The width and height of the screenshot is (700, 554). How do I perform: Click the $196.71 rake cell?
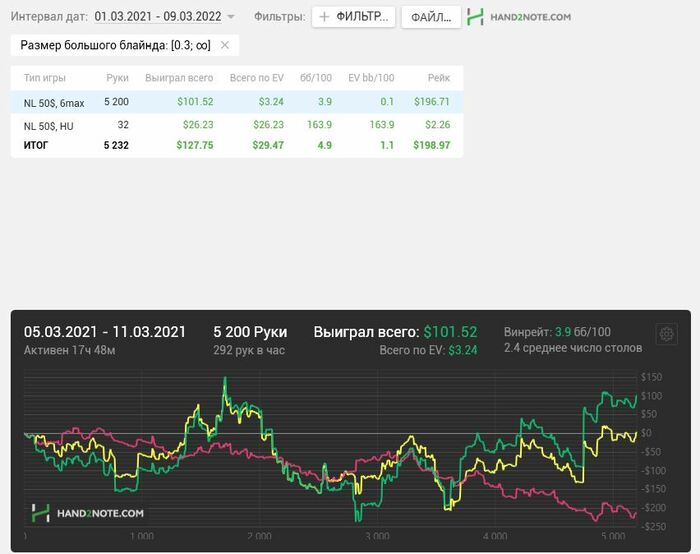432,102
